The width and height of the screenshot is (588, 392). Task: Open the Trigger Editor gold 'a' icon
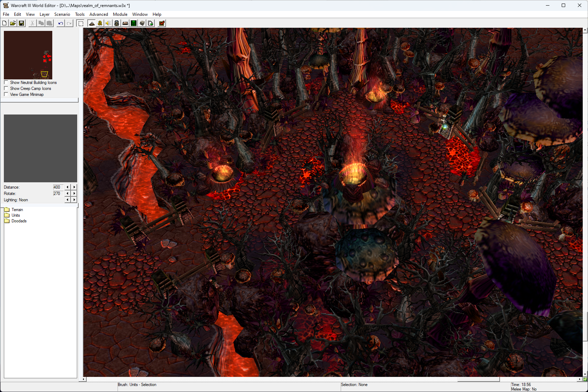click(x=100, y=23)
